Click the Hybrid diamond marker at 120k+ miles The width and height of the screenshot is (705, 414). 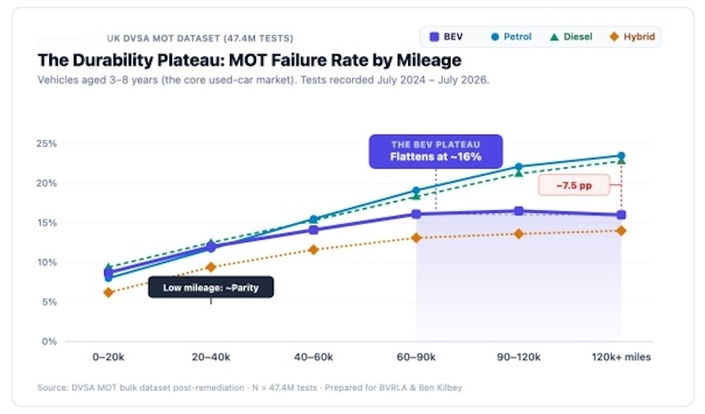[x=621, y=231]
